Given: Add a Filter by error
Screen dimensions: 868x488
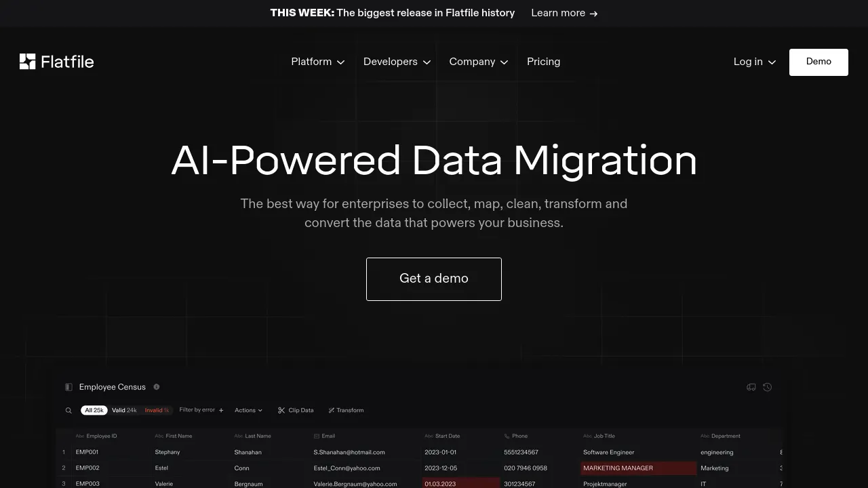Looking at the screenshot, I should [201, 410].
